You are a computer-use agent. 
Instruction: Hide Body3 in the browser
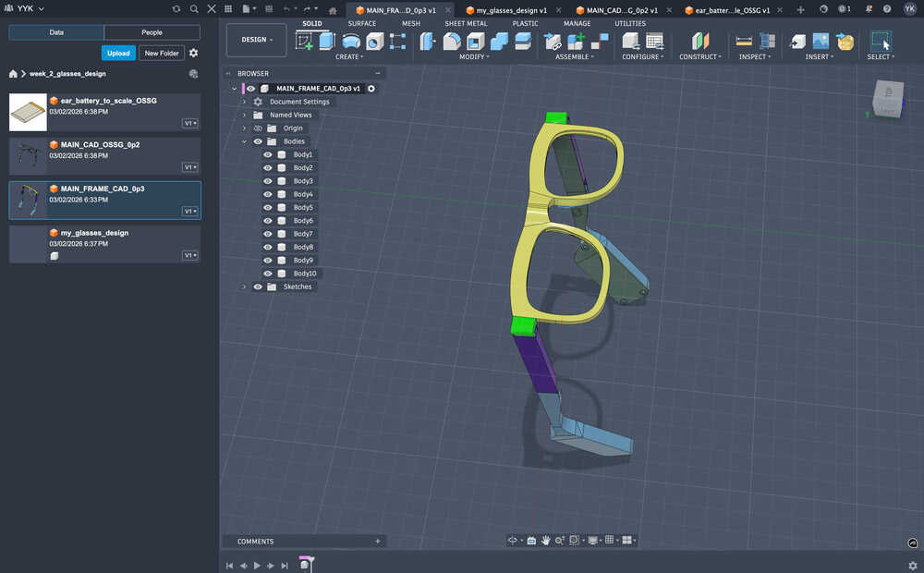pos(267,181)
